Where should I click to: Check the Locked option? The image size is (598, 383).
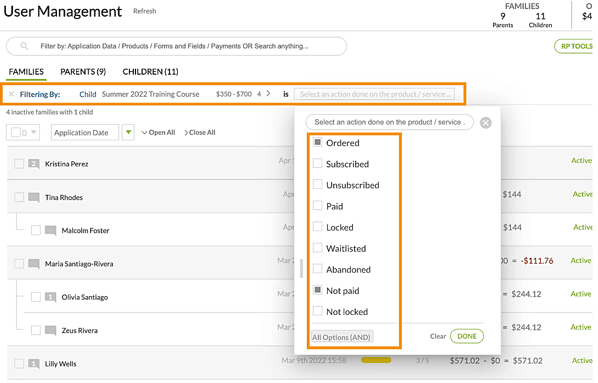pos(317,227)
